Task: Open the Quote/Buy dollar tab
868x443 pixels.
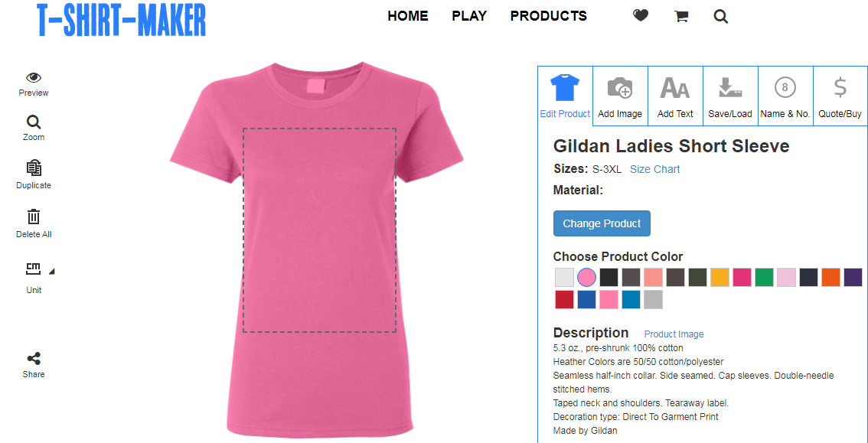Action: coord(840,96)
